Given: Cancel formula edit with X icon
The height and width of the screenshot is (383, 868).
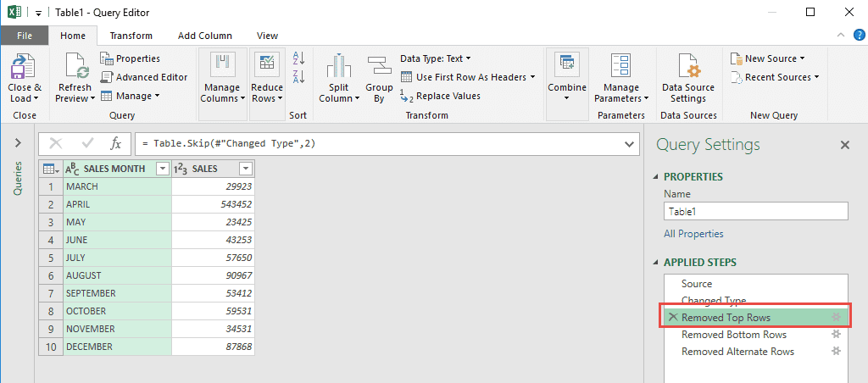Looking at the screenshot, I should (56, 144).
